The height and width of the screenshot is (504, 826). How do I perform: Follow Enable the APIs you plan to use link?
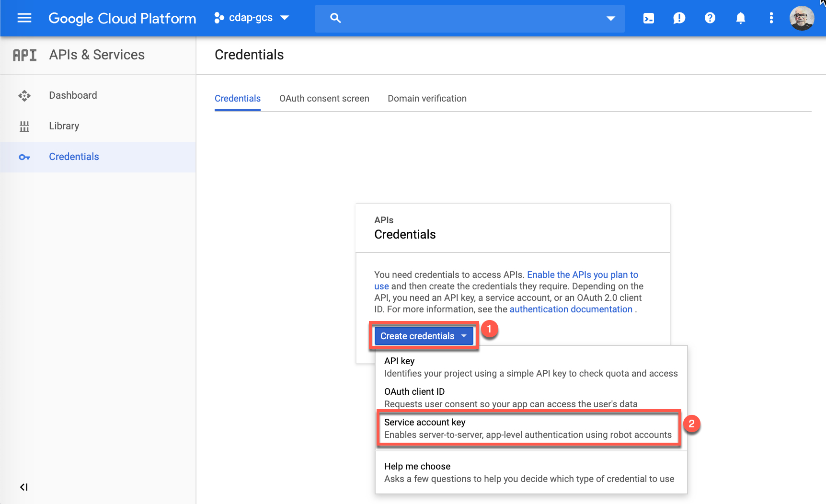(583, 275)
